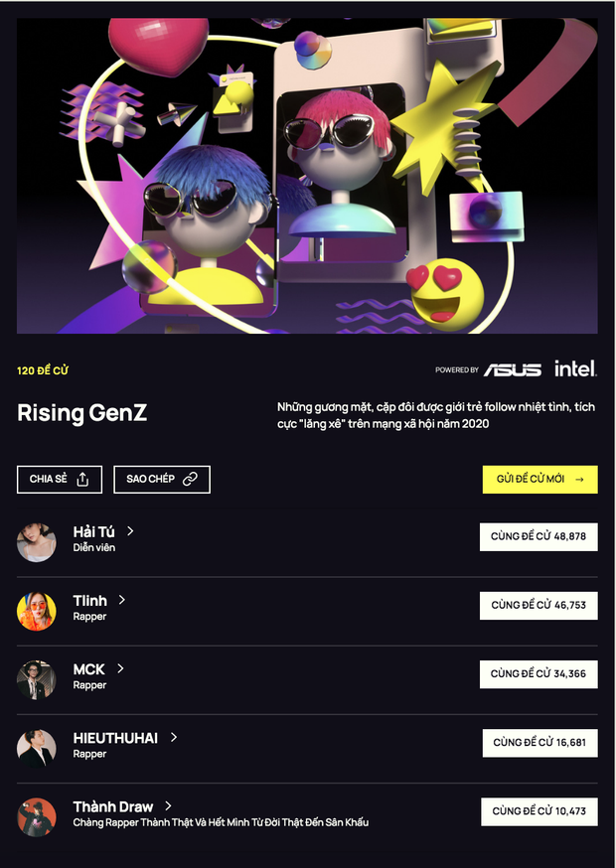
Task: Vote CÙNG ĐỀ CỬ for MCK
Action: click(x=539, y=675)
